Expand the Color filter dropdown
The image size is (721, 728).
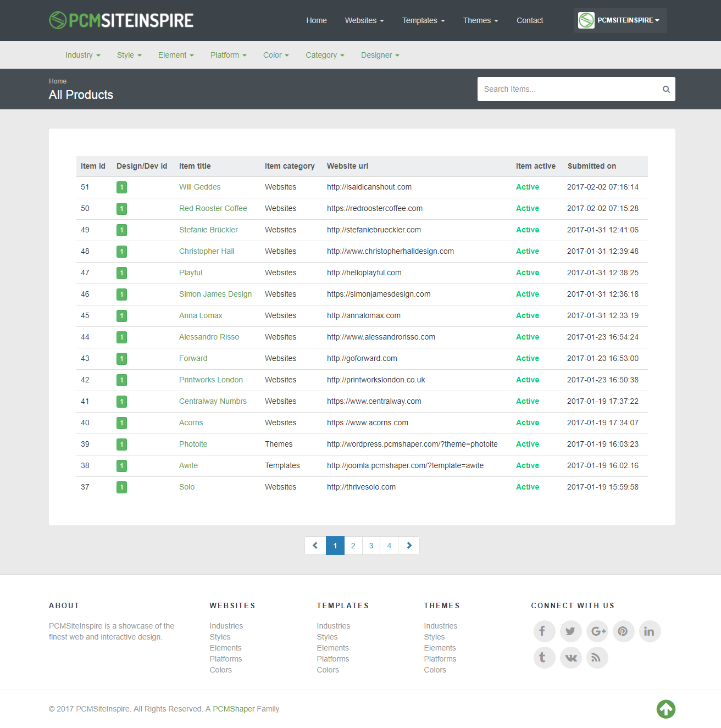pos(276,55)
